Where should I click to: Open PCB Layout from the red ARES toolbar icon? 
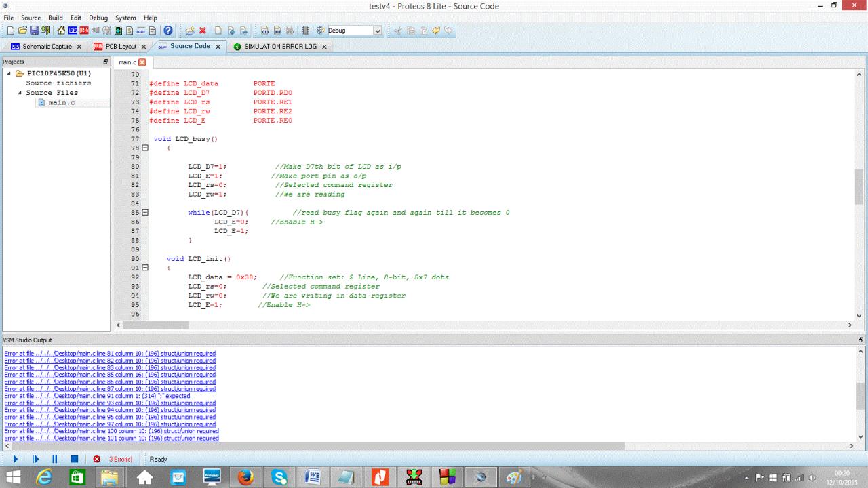point(84,30)
